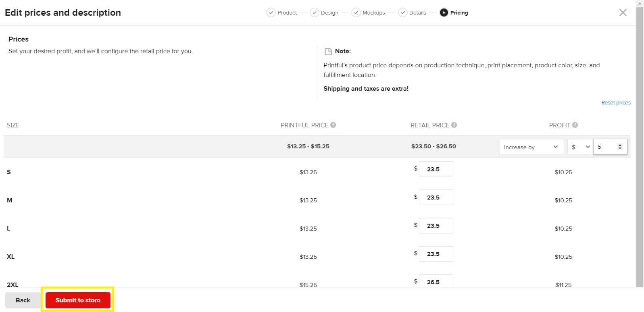Switch to the Design step
The image size is (644, 312).
[x=329, y=13]
